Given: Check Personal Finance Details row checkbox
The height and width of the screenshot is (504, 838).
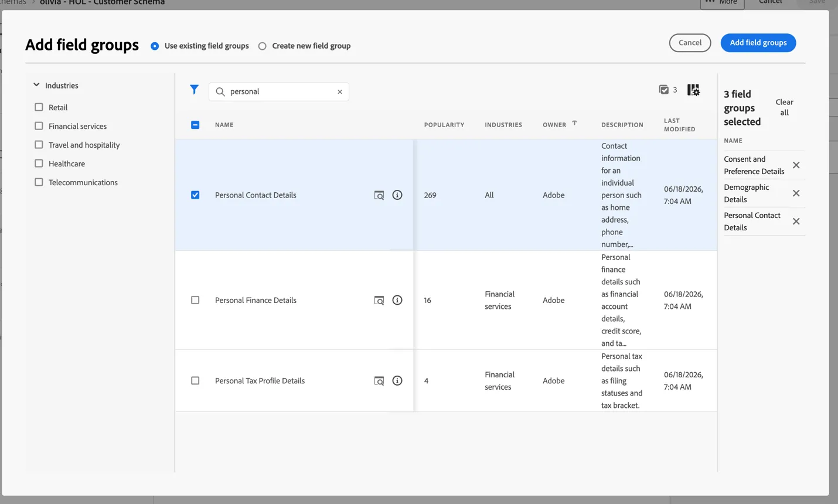Looking at the screenshot, I should tap(195, 300).
